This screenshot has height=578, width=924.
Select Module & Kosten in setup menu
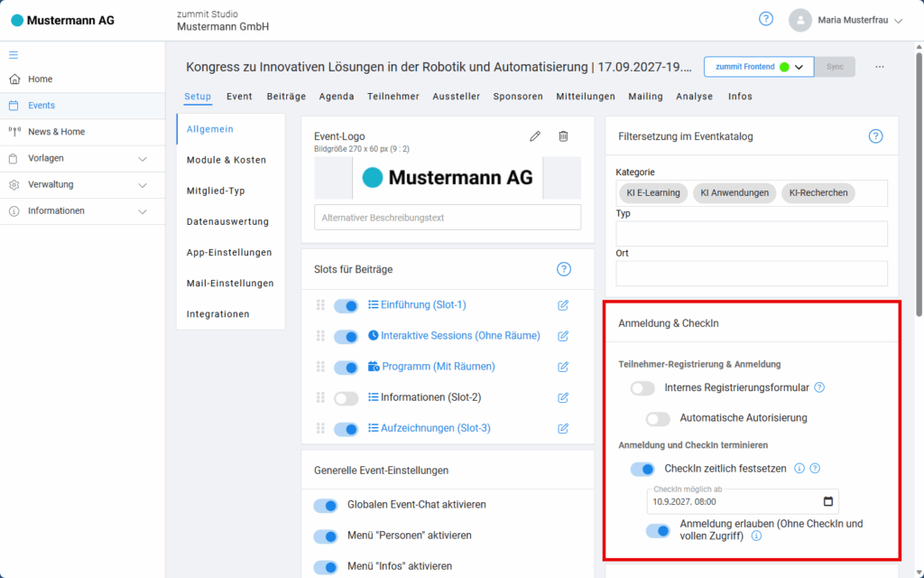tap(226, 160)
